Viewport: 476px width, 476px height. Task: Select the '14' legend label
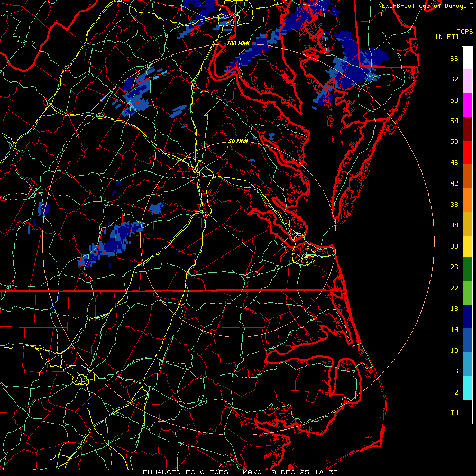[x=454, y=329]
